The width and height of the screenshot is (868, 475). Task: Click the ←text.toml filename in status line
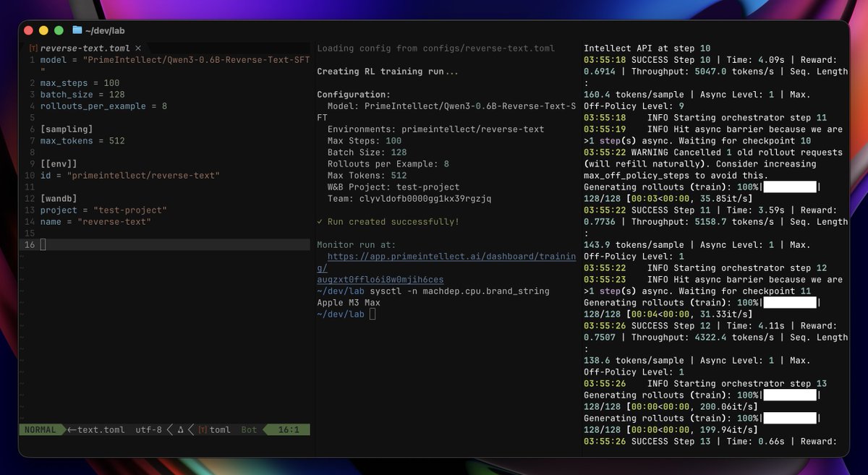[95, 429]
